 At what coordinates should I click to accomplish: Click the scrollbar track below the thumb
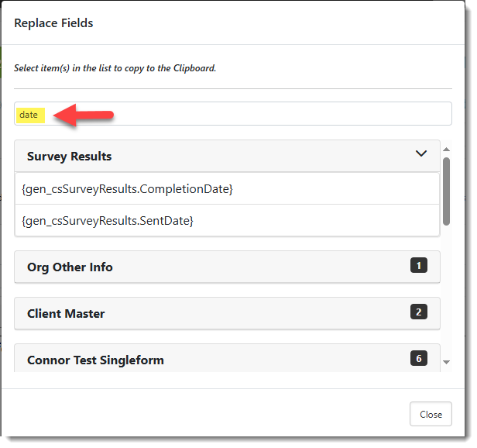click(x=447, y=295)
